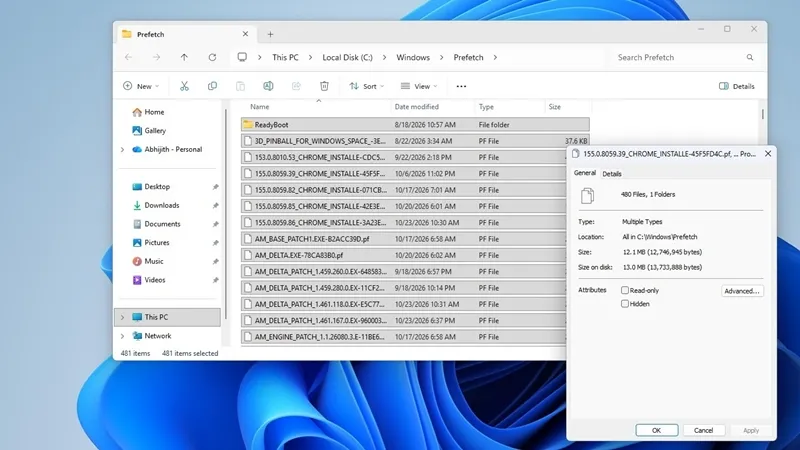Click chevron after This PC in path
Viewport: 800px width, 450px height.
pos(310,57)
